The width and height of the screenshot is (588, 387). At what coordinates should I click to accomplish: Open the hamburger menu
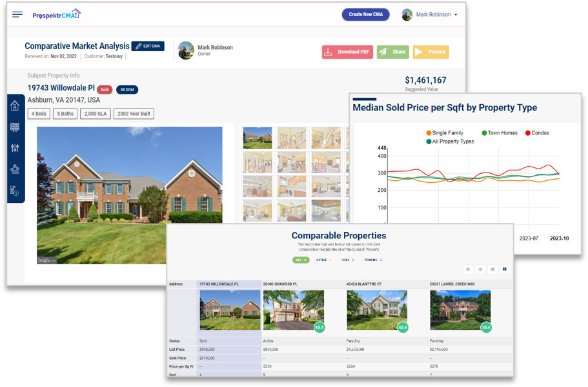[17, 15]
